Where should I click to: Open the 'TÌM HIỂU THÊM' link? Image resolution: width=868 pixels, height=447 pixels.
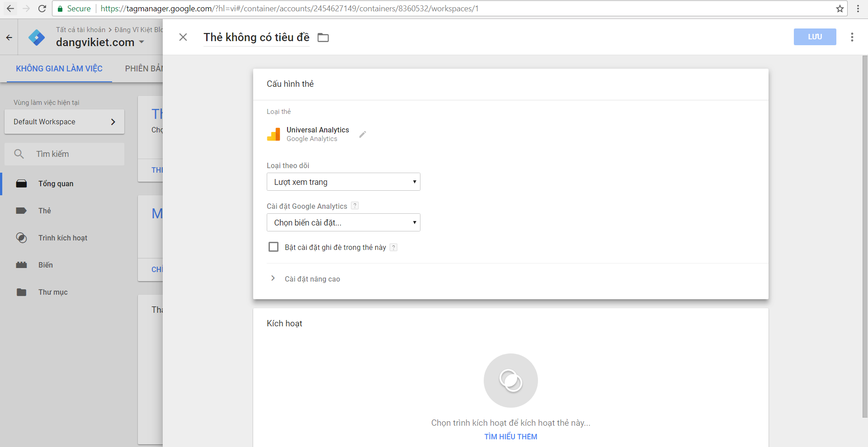[x=510, y=437]
